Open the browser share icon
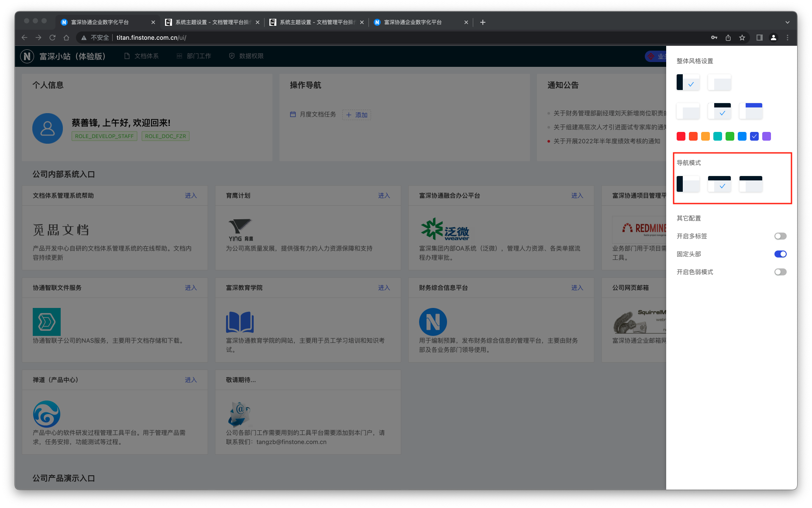812x508 pixels. (x=728, y=38)
